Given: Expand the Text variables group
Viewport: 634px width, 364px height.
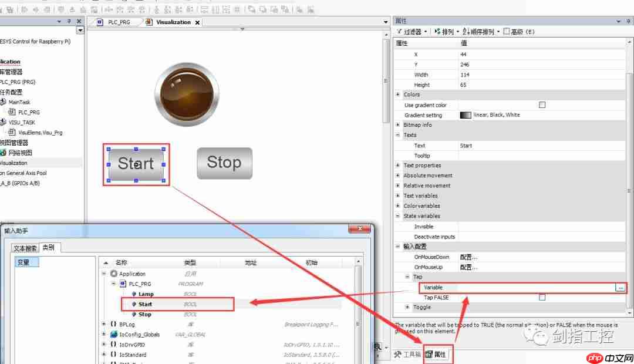Looking at the screenshot, I should (x=397, y=196).
